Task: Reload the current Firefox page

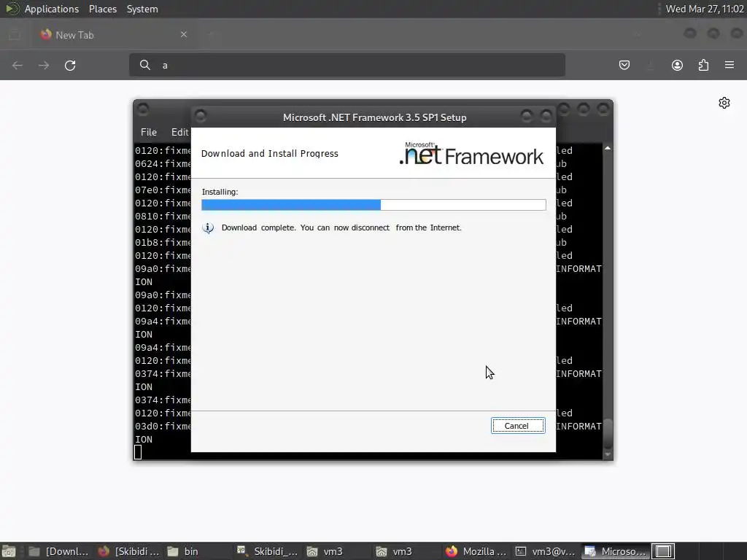Action: click(70, 65)
